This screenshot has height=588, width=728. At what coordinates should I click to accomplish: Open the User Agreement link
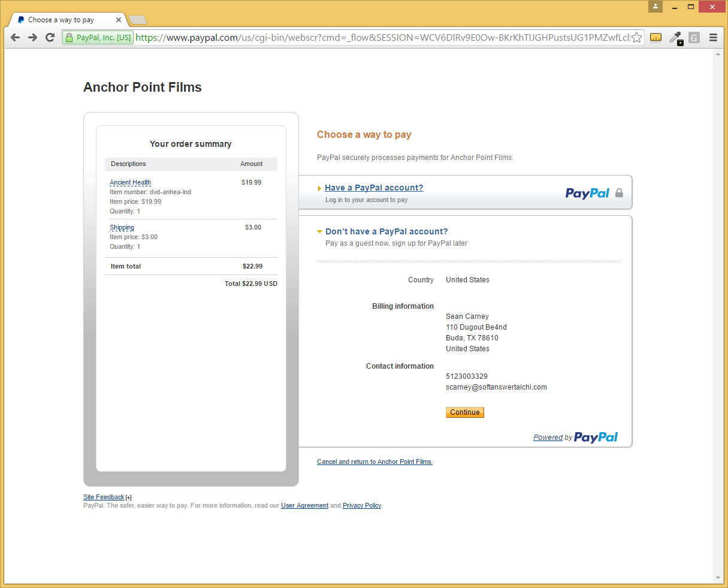click(x=304, y=506)
